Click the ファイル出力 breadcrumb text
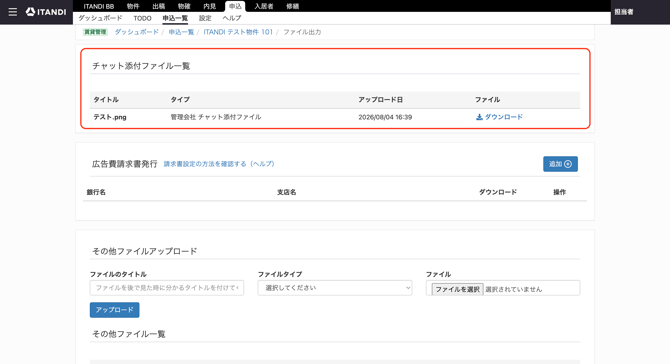 click(x=302, y=32)
